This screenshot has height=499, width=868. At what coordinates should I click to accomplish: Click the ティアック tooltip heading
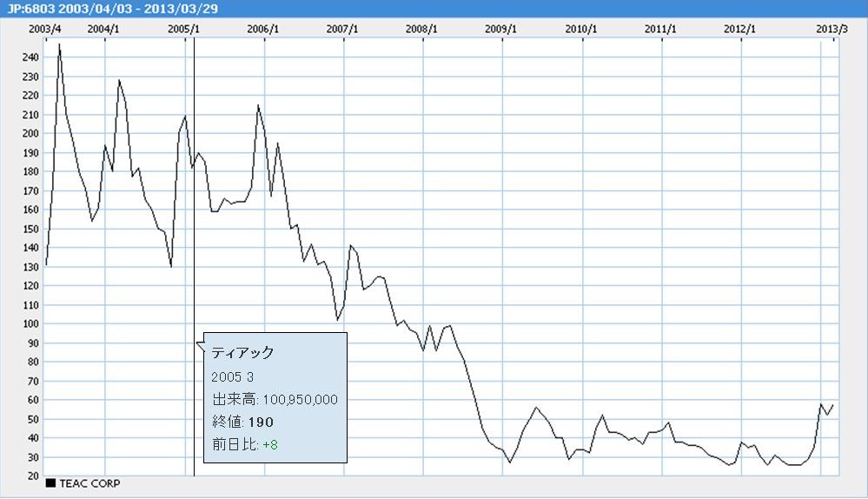[242, 353]
